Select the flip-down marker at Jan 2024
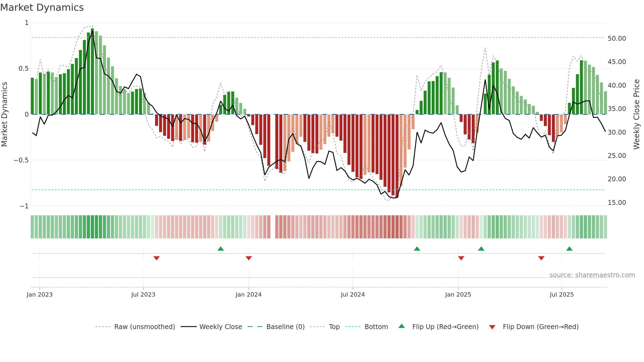 (249, 258)
